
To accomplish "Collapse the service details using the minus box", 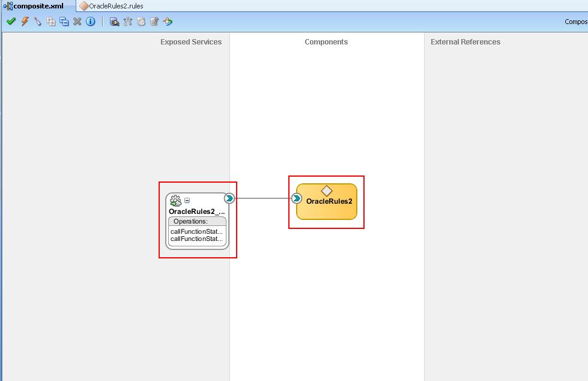I will pos(187,200).
